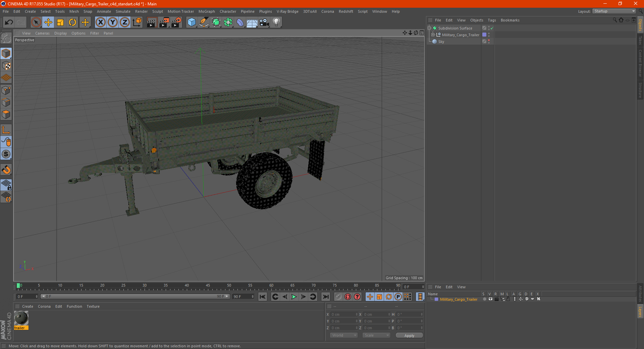Add a Subdivision Surface generator
The width and height of the screenshot is (644, 349).
(216, 22)
